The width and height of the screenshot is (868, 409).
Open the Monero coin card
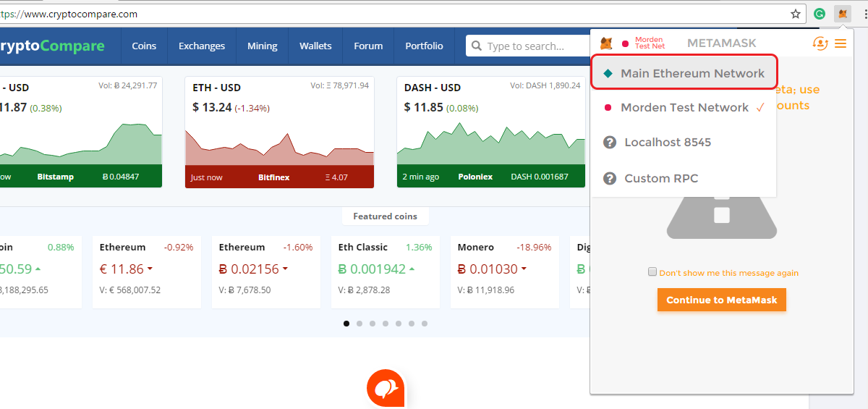tap(505, 271)
